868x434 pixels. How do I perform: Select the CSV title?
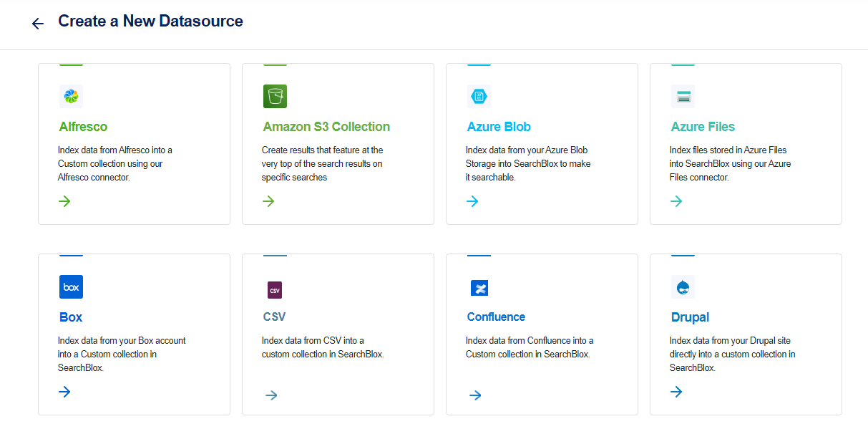coord(274,317)
